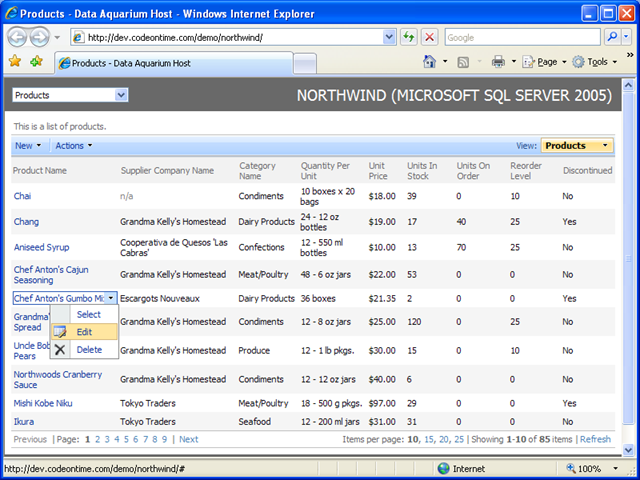Viewport: 640px width, 480px height.
Task: Click in the address bar URL field
Action: [235, 38]
